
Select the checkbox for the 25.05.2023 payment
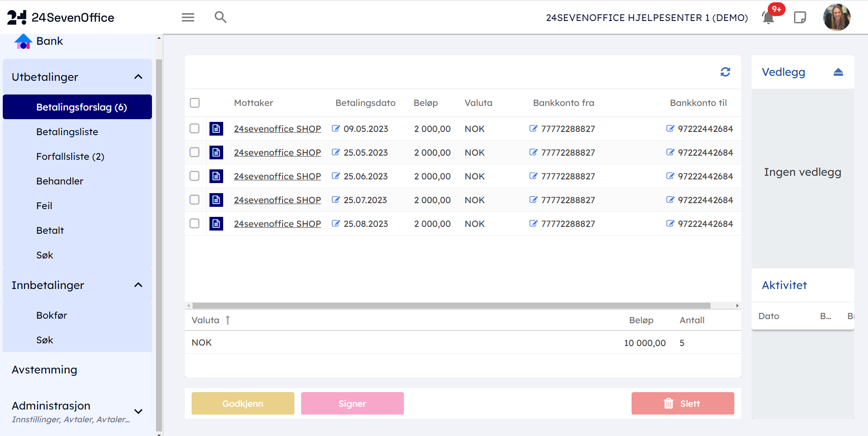point(195,152)
